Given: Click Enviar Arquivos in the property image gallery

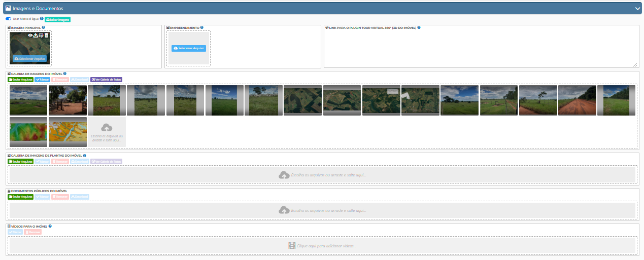Looking at the screenshot, I should point(21,80).
